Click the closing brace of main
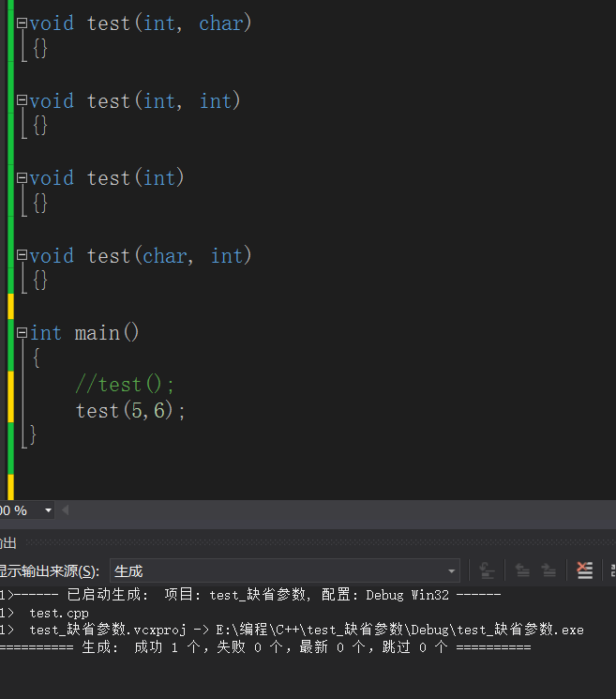The width and height of the screenshot is (616, 699). click(x=33, y=435)
